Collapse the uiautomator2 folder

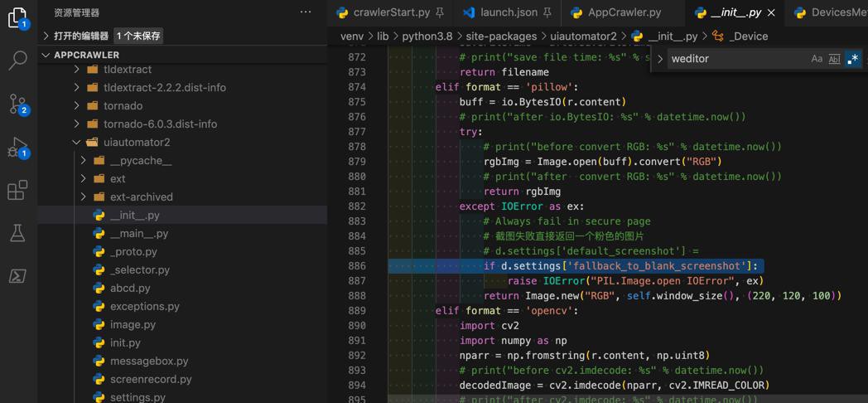[x=77, y=143]
